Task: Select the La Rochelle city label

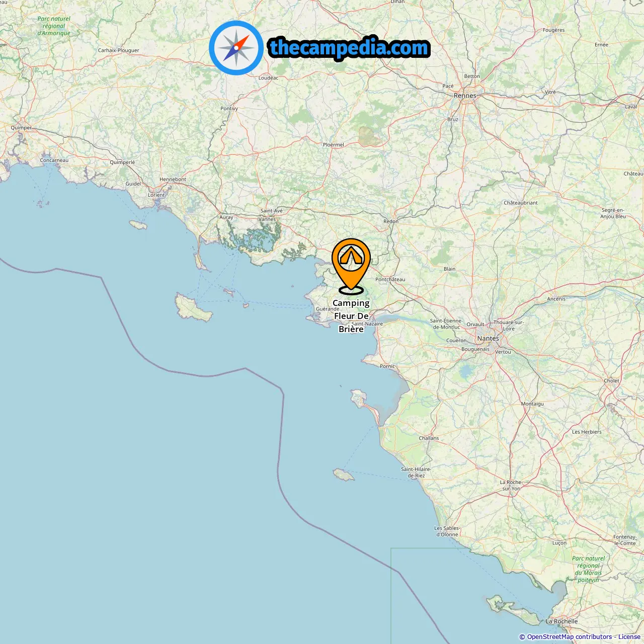Action: coord(561,621)
